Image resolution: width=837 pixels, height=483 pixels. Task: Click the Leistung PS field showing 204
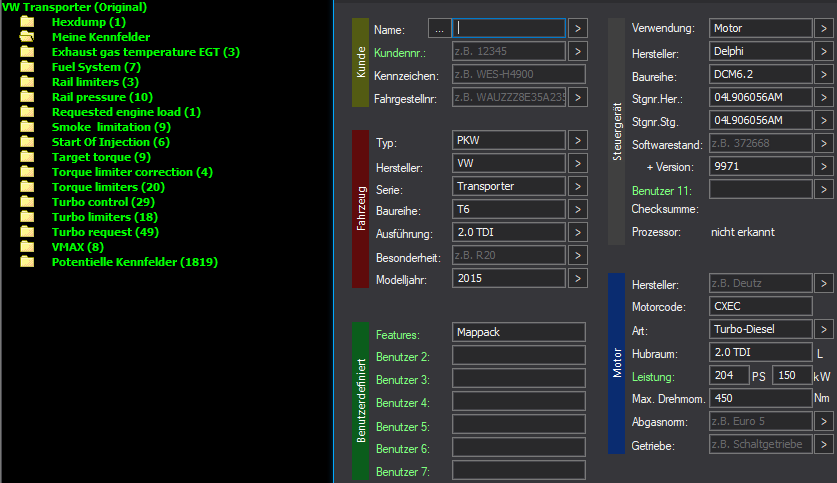tap(729, 375)
